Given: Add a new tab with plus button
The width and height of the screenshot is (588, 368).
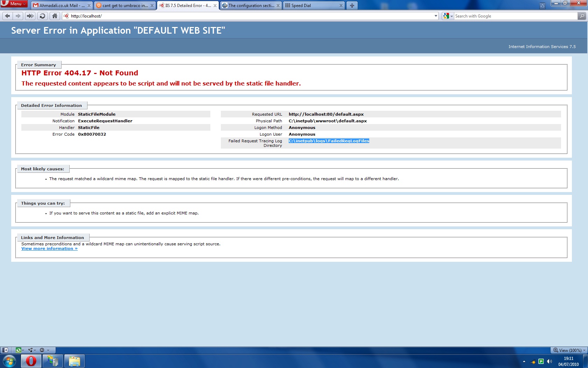Looking at the screenshot, I should click(352, 6).
